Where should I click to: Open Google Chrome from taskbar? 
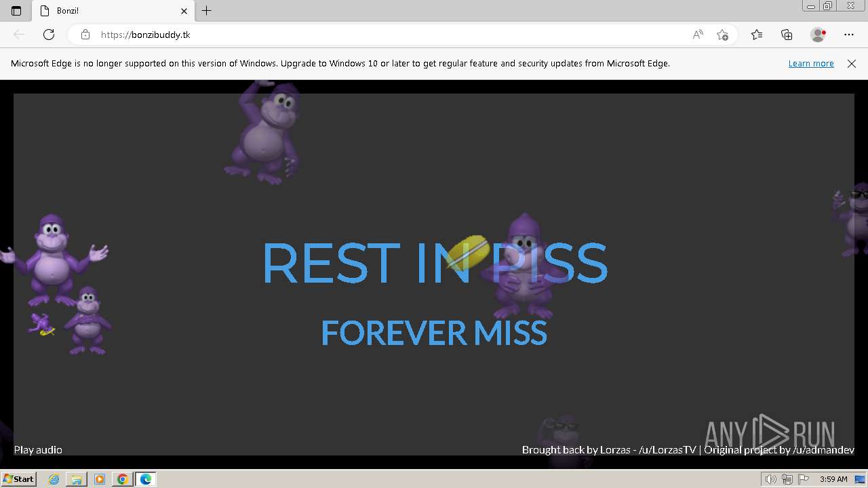tap(122, 479)
